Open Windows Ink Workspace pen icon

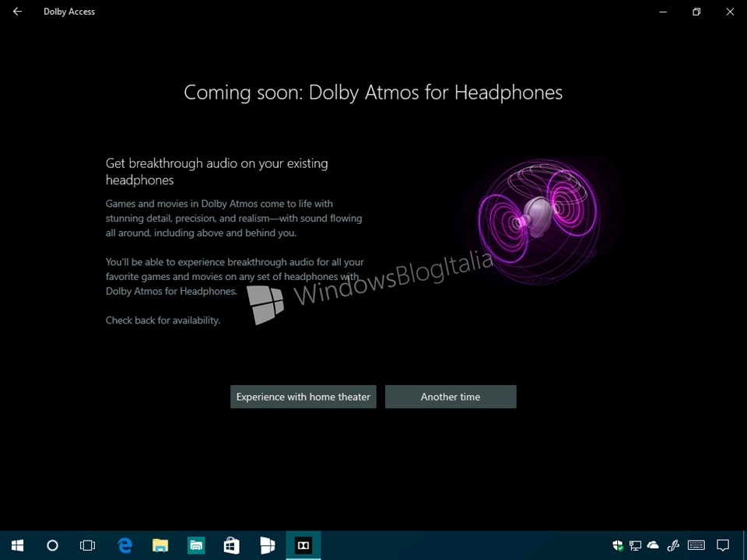coord(673,545)
